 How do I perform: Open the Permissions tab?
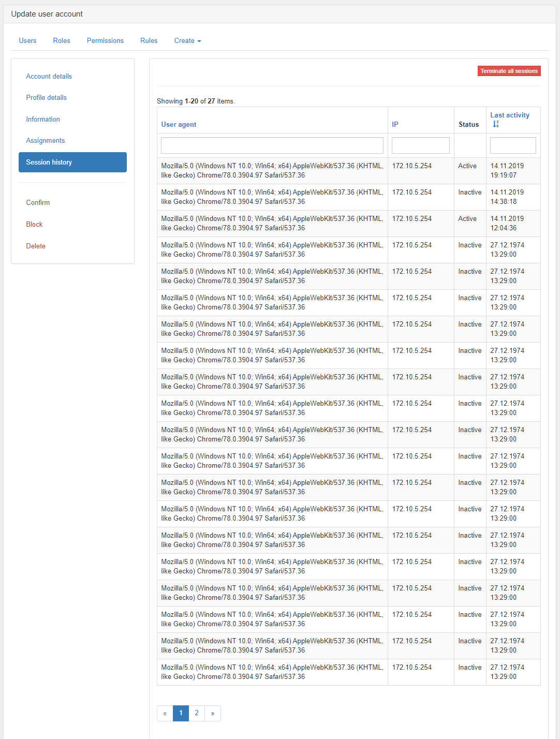105,40
